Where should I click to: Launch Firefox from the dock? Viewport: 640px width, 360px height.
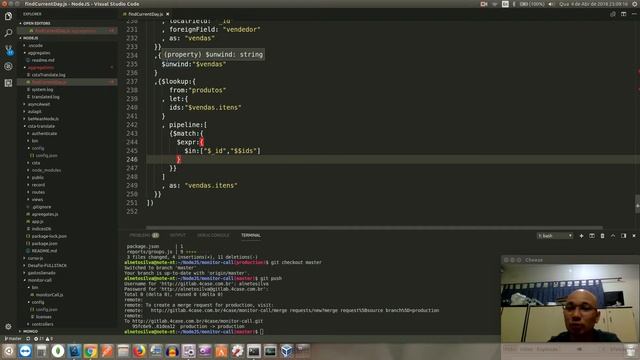139,351
